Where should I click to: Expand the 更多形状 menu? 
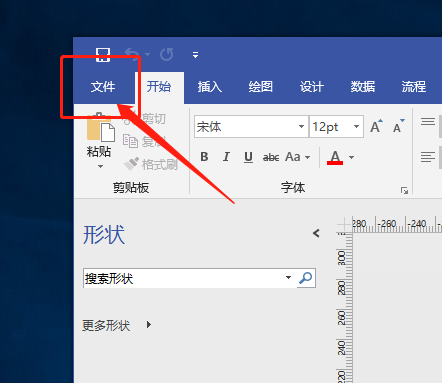pos(116,325)
